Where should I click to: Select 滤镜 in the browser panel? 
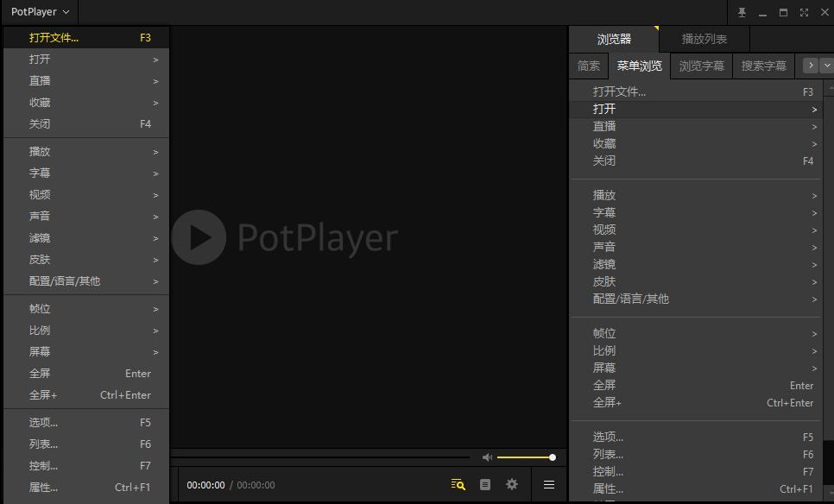[x=696, y=264]
